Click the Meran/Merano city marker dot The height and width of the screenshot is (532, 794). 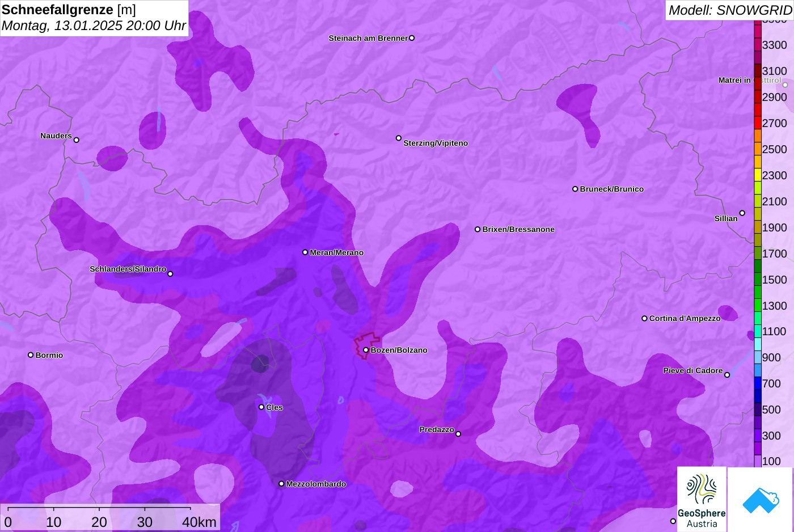(x=305, y=252)
